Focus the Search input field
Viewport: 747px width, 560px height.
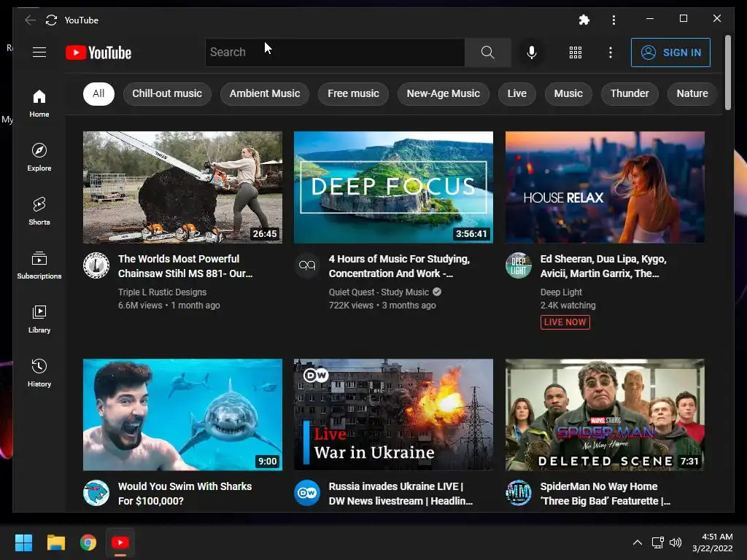[x=335, y=52]
